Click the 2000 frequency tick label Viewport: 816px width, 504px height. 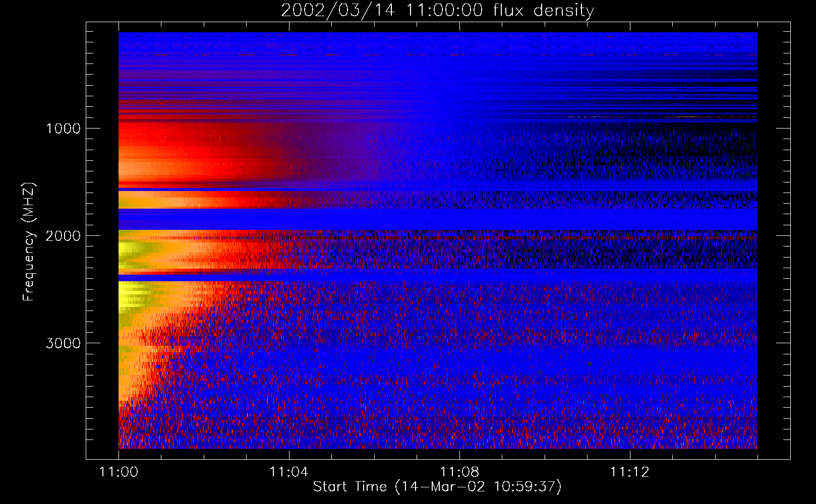63,236
